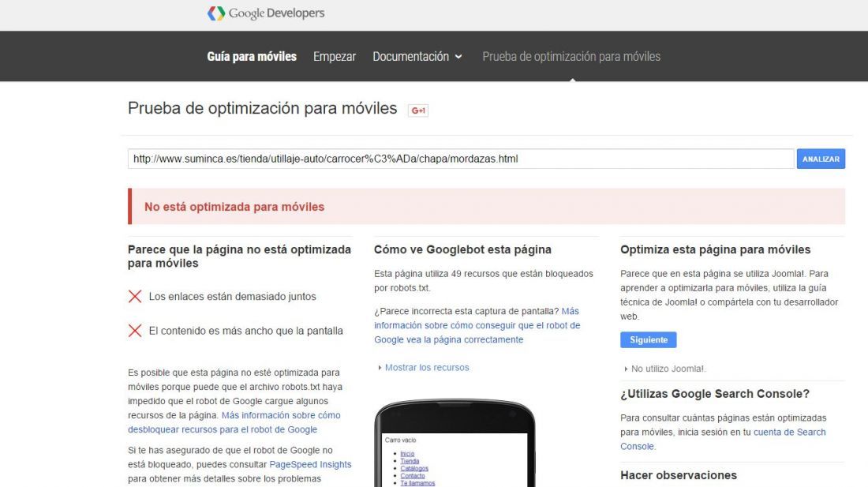This screenshot has width=868, height=487.
Task: Open Guía para móviles section
Action: pyautogui.click(x=251, y=57)
